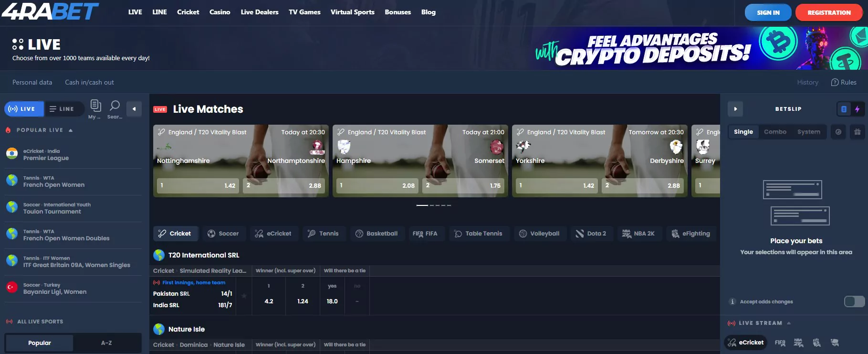Collapse the left sidebar with the arrow button
The width and height of the screenshot is (868, 354).
pyautogui.click(x=134, y=109)
